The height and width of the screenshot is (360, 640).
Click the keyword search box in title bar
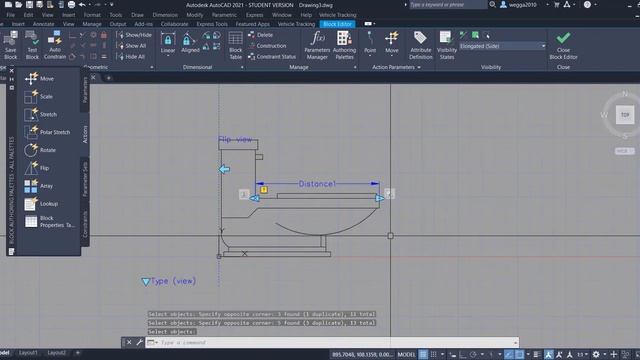point(448,5)
